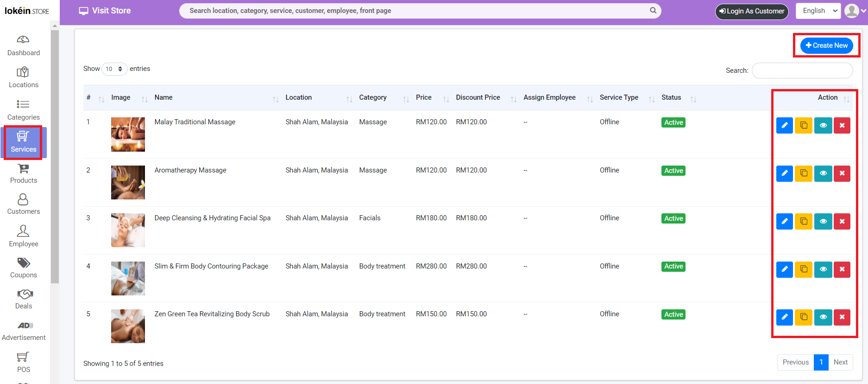Go to Previous page of entries
Screen dimensions: 868x384
coord(795,362)
